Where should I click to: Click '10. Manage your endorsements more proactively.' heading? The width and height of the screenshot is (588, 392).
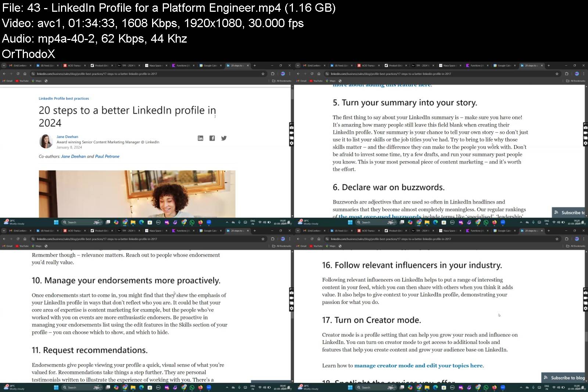[126, 280]
